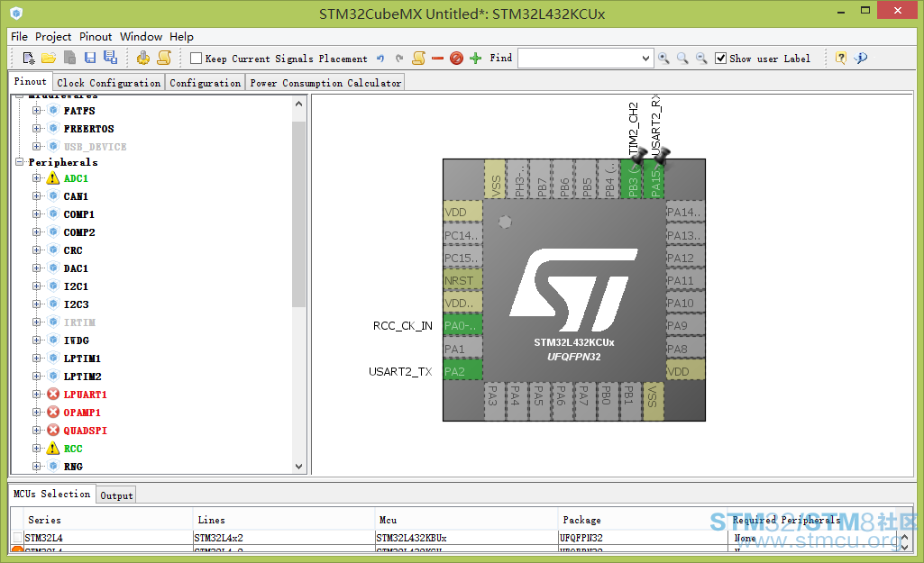Image resolution: width=924 pixels, height=563 pixels.
Task: Open the Pinout menu
Action: [96, 37]
